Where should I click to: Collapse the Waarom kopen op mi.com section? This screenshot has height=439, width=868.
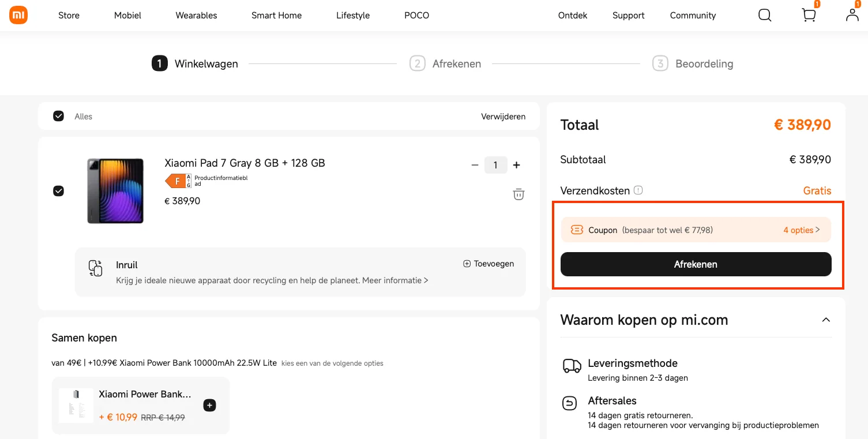[826, 319]
